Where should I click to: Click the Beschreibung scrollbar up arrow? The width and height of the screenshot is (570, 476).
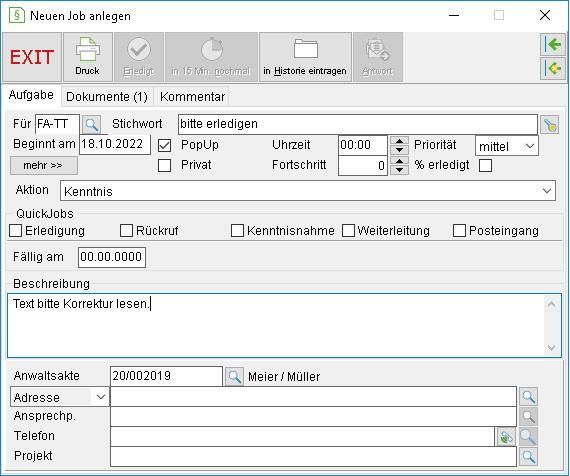551,304
